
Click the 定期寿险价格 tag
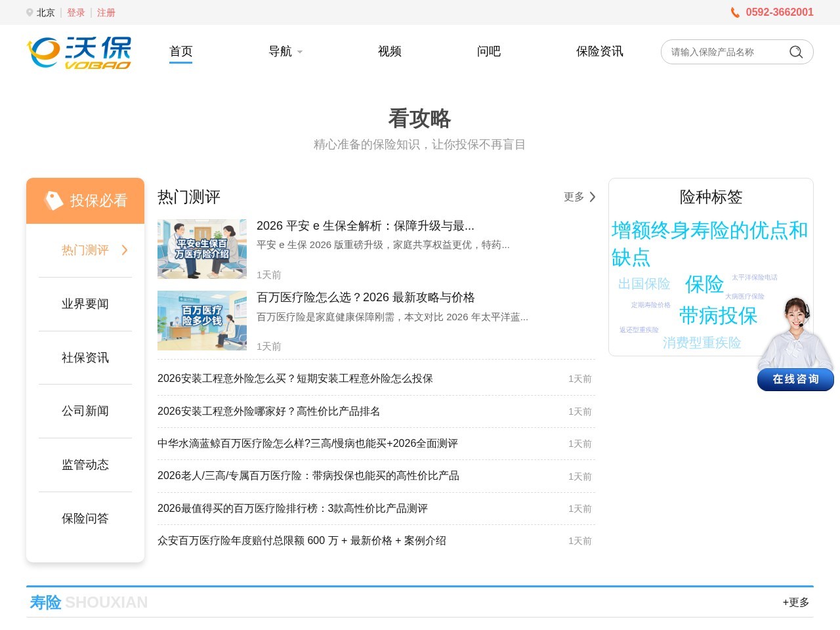(651, 305)
